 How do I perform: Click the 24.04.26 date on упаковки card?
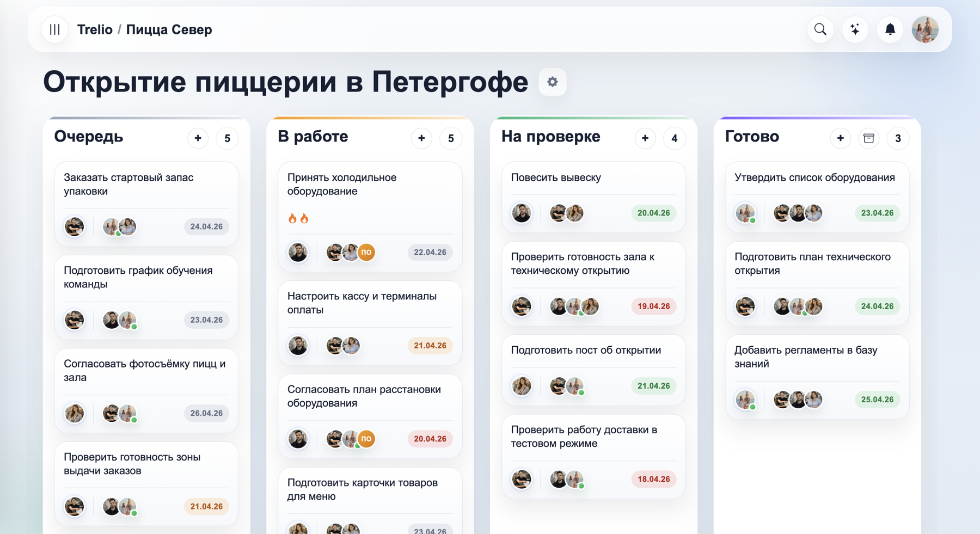pos(206,226)
